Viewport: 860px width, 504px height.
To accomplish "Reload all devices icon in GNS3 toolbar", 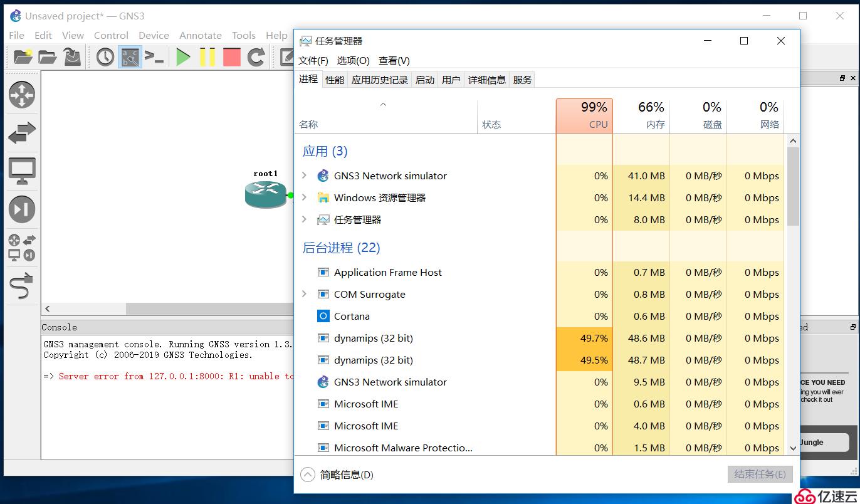I will (256, 57).
